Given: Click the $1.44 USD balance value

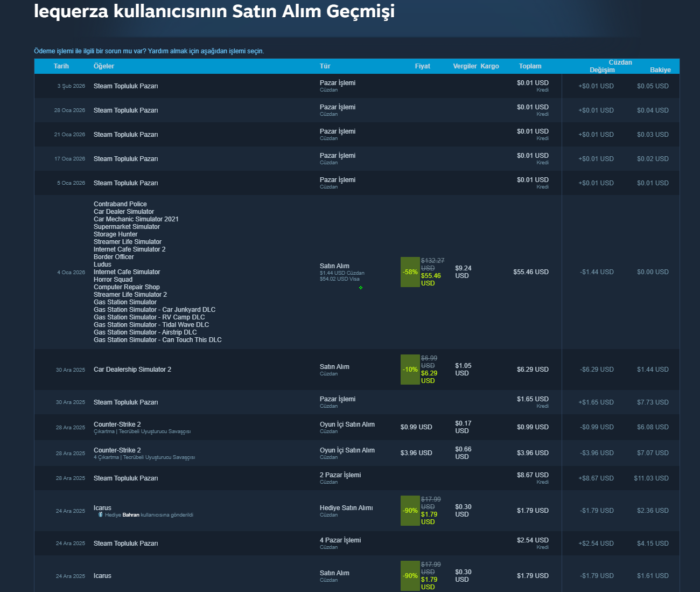Looking at the screenshot, I should pyautogui.click(x=653, y=370).
